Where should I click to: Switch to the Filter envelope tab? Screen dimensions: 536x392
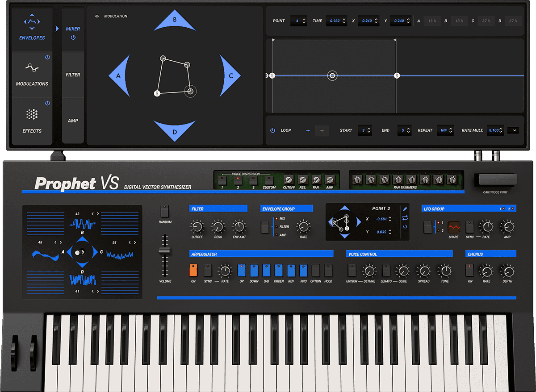tap(73, 75)
